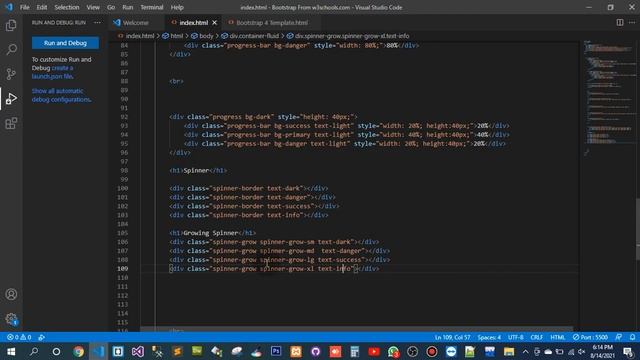This screenshot has height=360, width=640.
Task: Open GitHub Desktop from the taskbar
Action: pyautogui.click(x=316, y=351)
